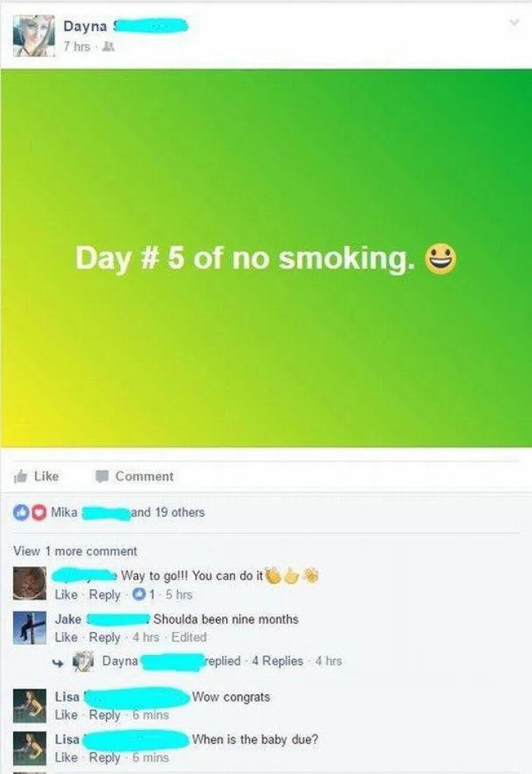Click the green status post image

[x=266, y=258]
